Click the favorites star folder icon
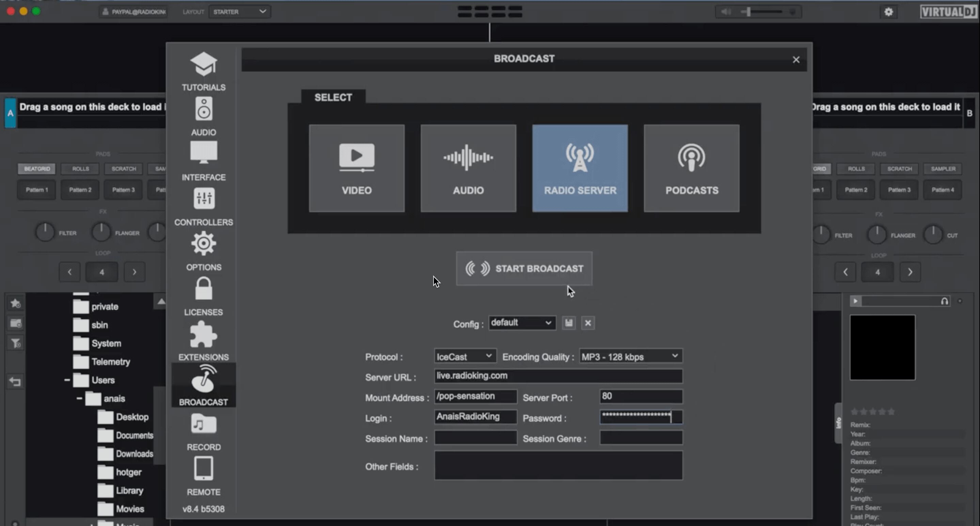 coord(16,303)
